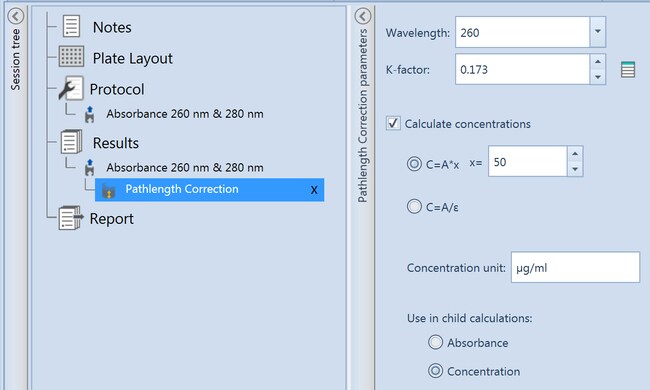
Task: Remove Pathlength Correction with X
Action: click(314, 190)
